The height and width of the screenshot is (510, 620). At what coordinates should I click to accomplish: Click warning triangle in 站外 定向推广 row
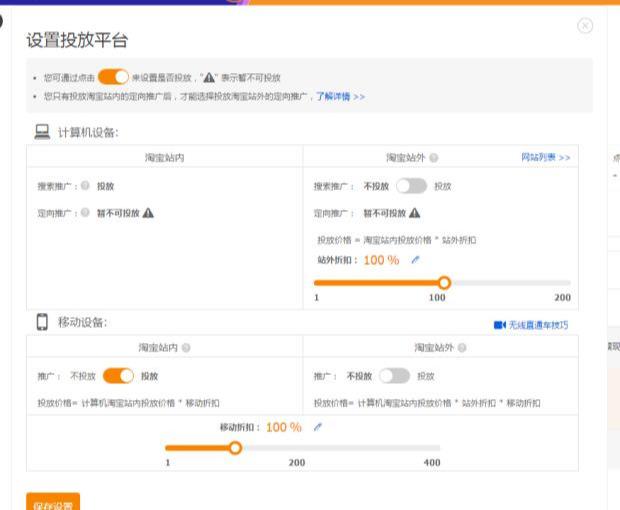(415, 213)
